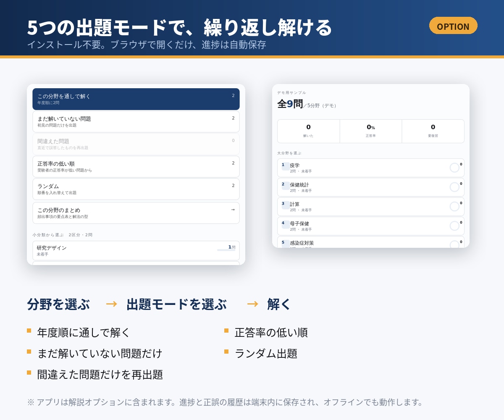Click progress ring on '疫学' row

coord(454,168)
